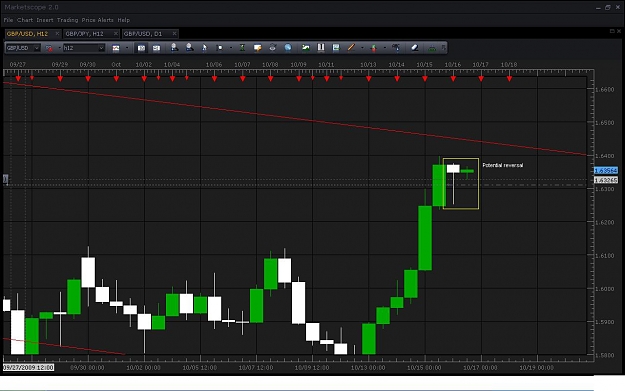The width and height of the screenshot is (625, 391).
Task: Click the restore panel icon above the chart's right edge
Action: (x=612, y=31)
